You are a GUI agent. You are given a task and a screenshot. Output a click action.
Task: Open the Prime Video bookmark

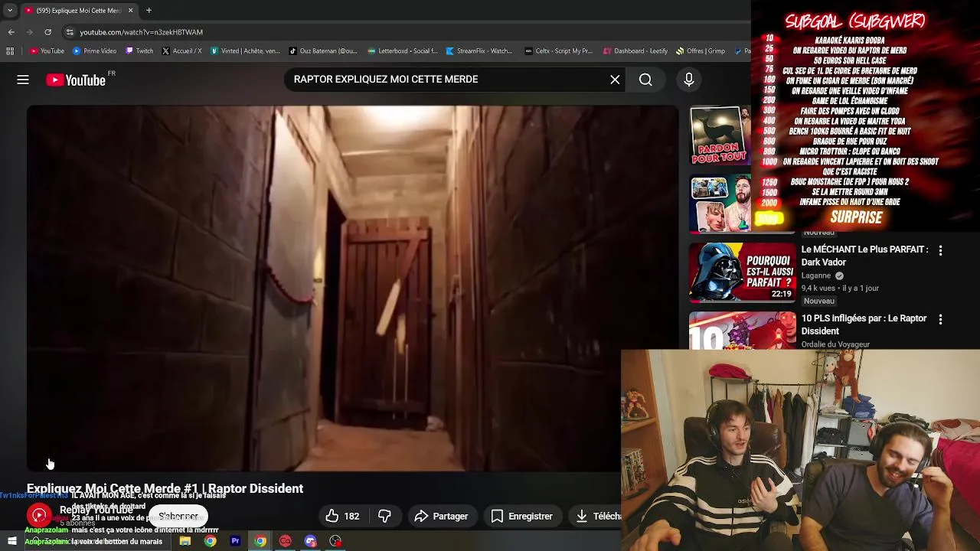[x=94, y=51]
